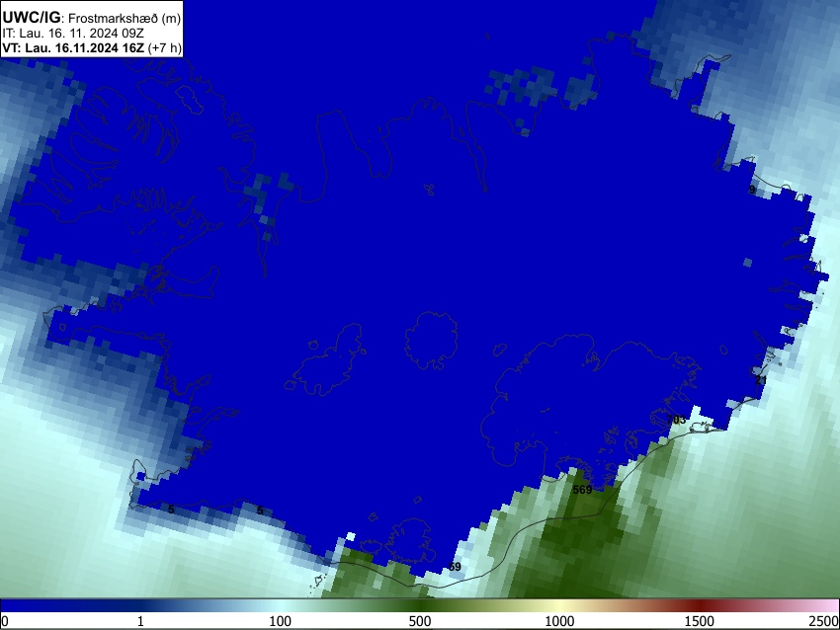The height and width of the screenshot is (630, 840).
Task: Click the '59' value near the south coast
Action: 455,566
